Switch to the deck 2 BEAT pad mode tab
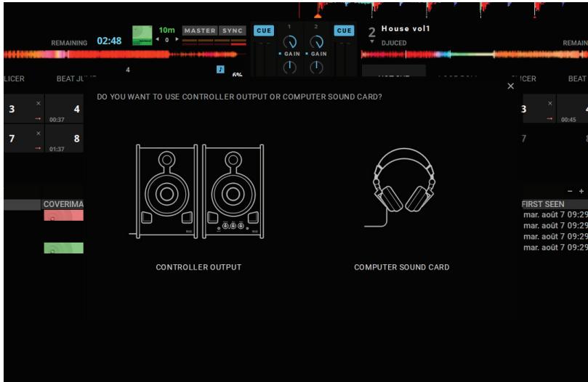 tap(577, 78)
